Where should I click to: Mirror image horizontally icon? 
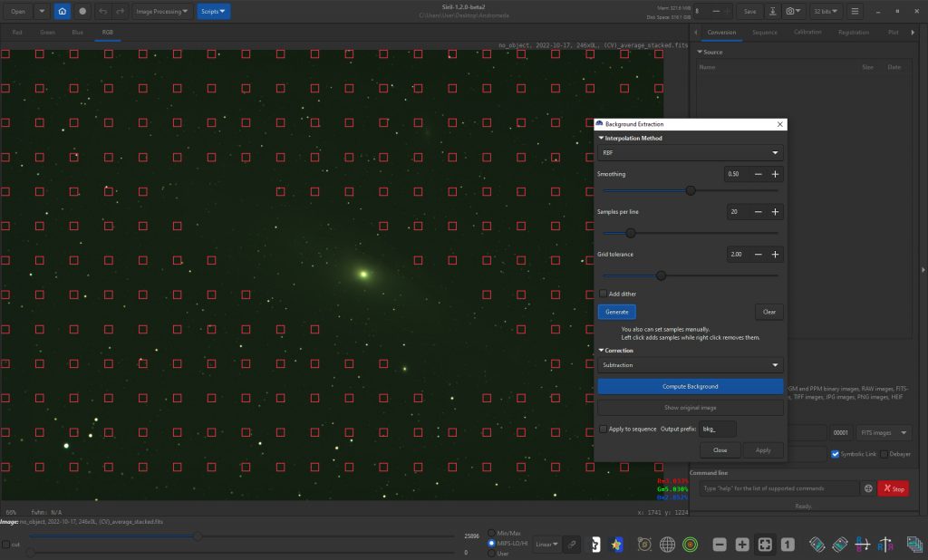[863, 544]
